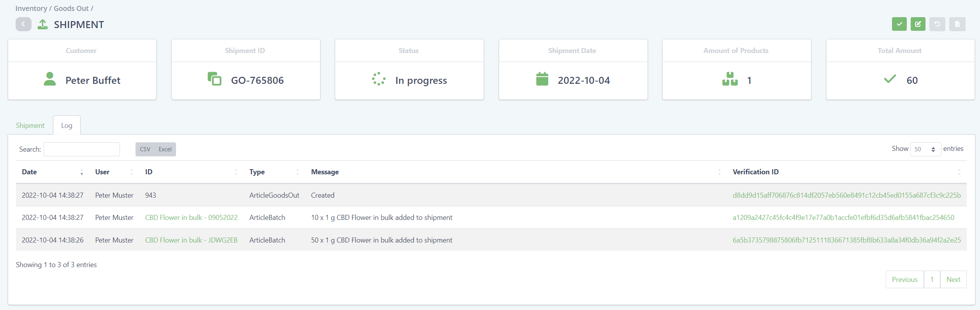Go back using the left chevron button
980x310 pixels.
pos(23,24)
